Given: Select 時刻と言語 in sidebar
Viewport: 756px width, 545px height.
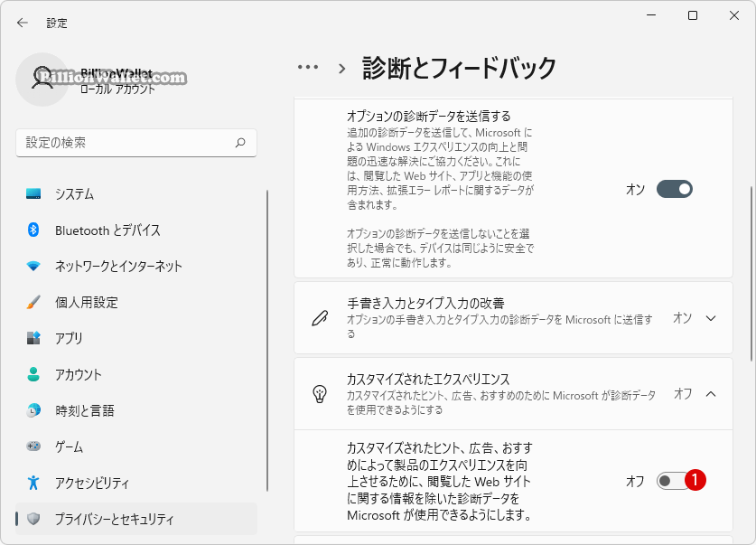Looking at the screenshot, I should (x=136, y=410).
